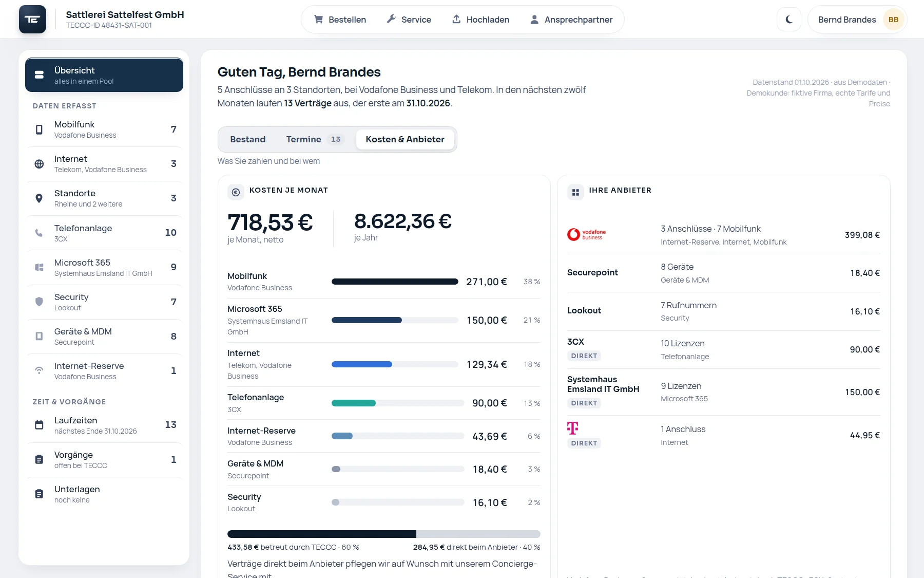Click the Lookout provider name
Viewport: 924px width, 578px height.
[584, 310]
